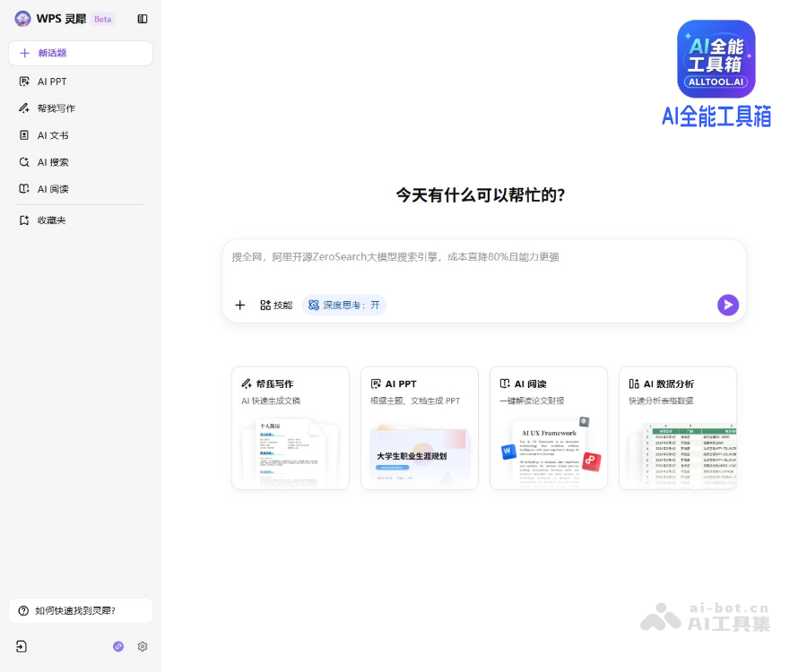
Task: Click the AI PPT sidebar icon
Action: click(x=24, y=82)
